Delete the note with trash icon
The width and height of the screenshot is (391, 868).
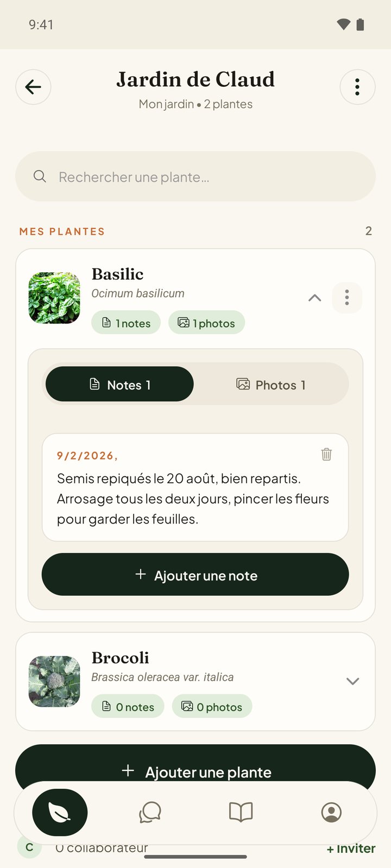(326, 454)
